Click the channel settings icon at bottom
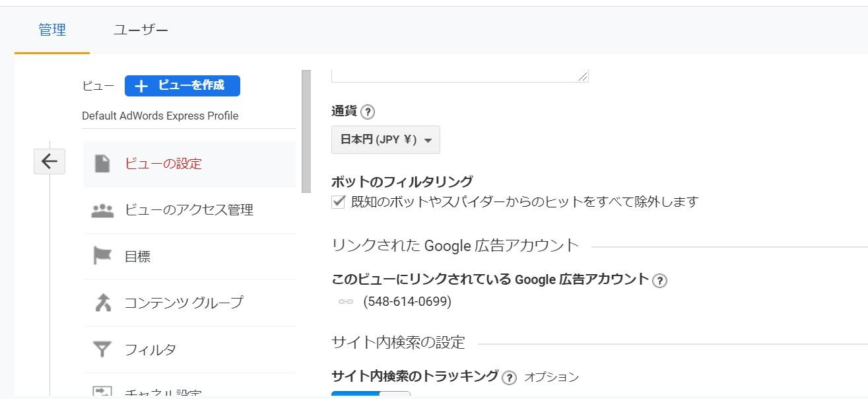Viewport: 868px width, 399px height. [103, 392]
